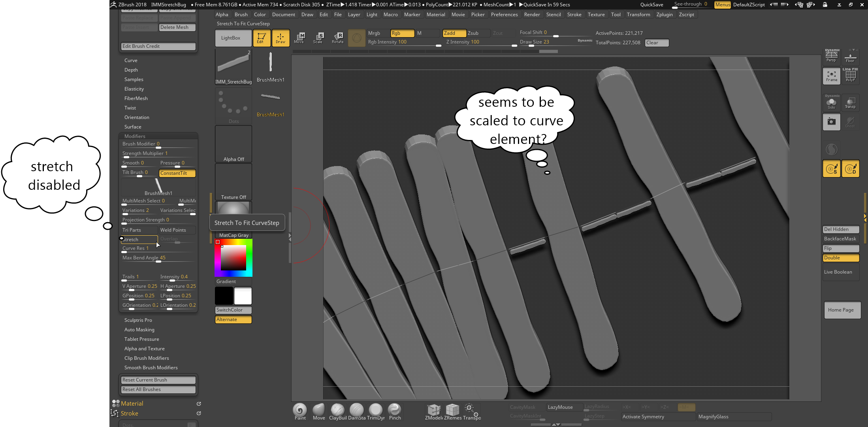This screenshot has width=868, height=427.
Task: Choose the Move gizmo icon
Action: point(299,38)
